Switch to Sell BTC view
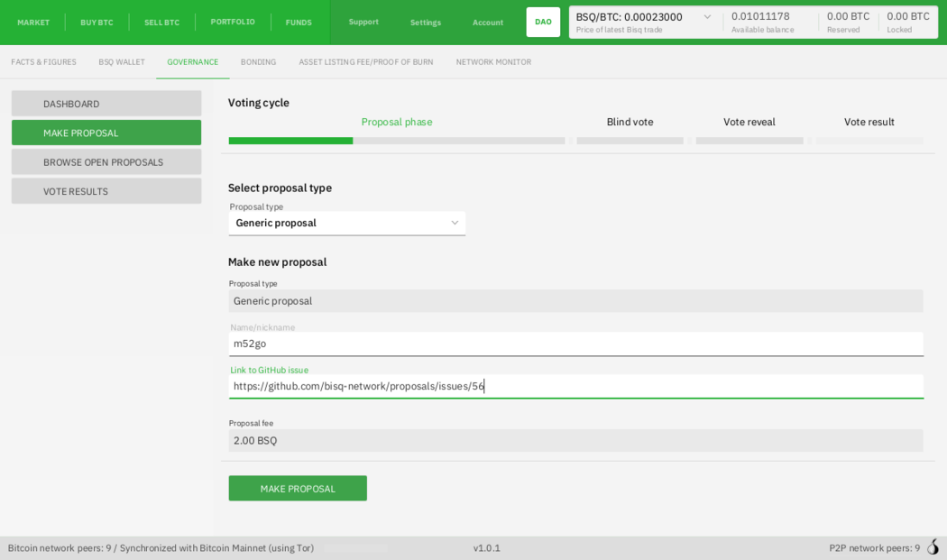This screenshot has height=560, width=947. pos(161,23)
